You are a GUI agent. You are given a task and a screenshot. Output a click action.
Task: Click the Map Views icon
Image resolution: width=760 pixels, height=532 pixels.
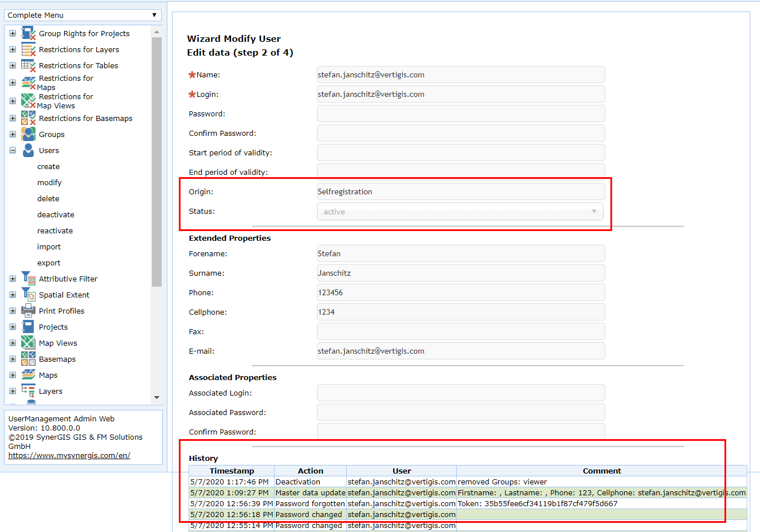(x=28, y=343)
